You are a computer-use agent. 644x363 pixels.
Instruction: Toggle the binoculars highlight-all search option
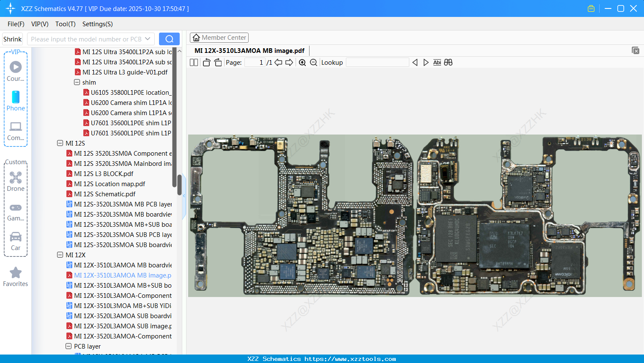coord(448,62)
